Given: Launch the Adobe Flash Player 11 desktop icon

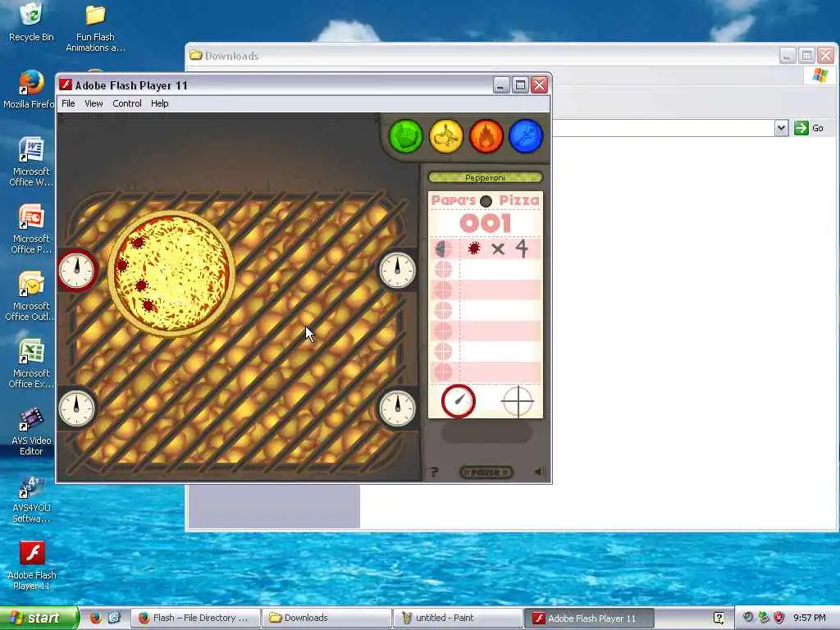Looking at the screenshot, I should coord(32,566).
